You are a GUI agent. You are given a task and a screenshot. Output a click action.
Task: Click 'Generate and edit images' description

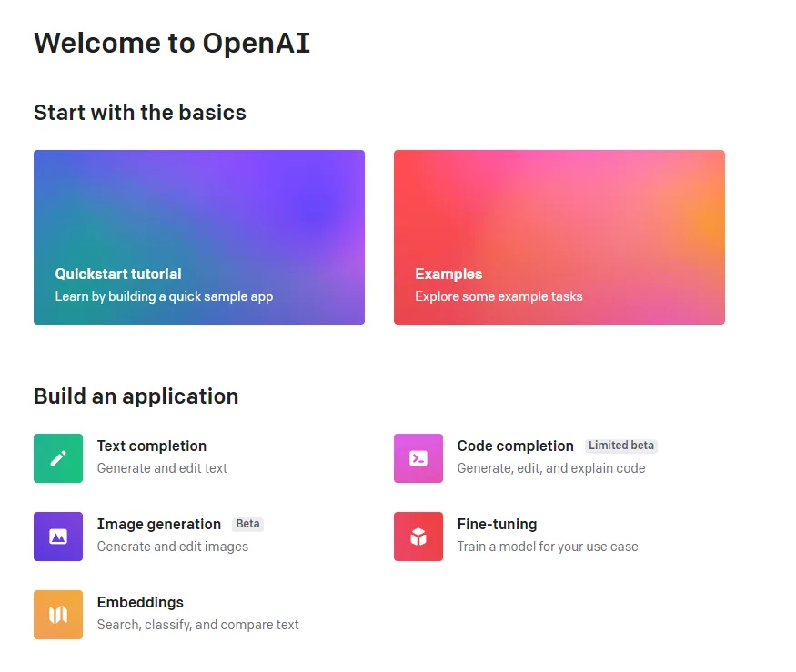[x=173, y=547]
